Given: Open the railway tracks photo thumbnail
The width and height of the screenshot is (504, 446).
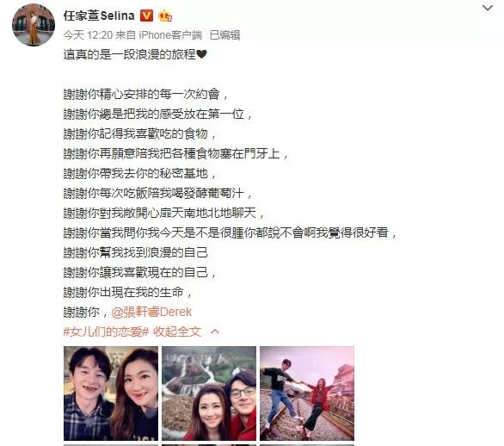Looking at the screenshot, I should pos(307,393).
